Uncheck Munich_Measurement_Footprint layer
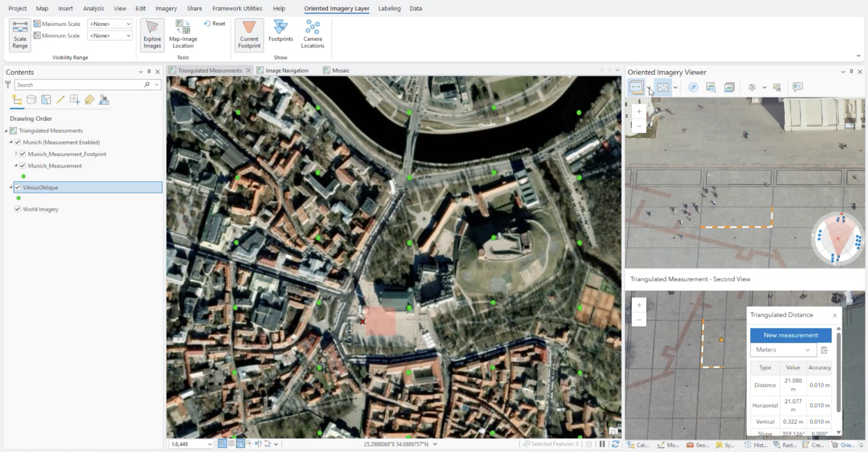This screenshot has width=868, height=452. coord(23,154)
